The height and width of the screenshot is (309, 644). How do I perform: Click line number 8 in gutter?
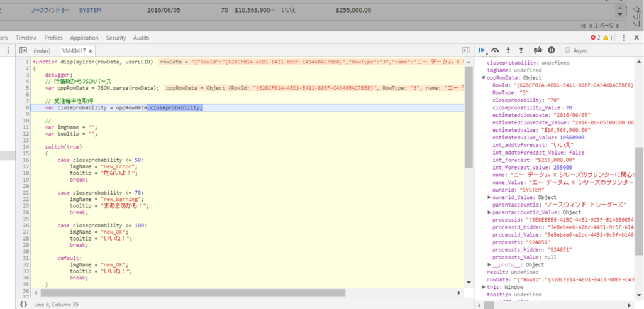point(26,107)
